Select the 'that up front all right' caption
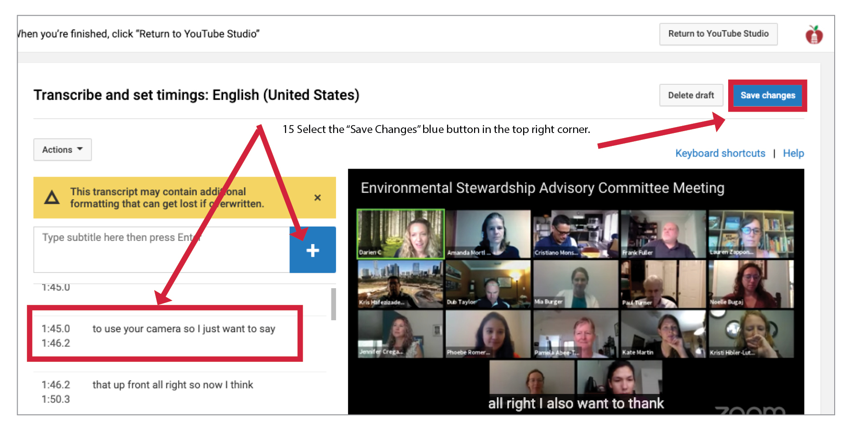Image resolution: width=868 pixels, height=430 pixels. coord(173,385)
